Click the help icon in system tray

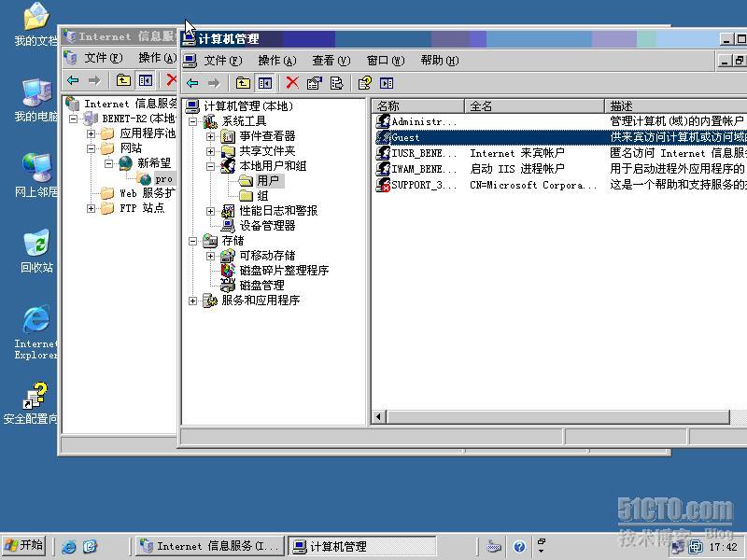point(520,546)
